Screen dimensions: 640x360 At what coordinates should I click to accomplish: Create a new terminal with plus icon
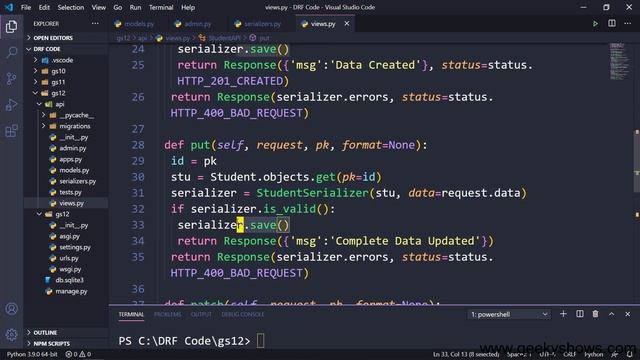coord(563,314)
